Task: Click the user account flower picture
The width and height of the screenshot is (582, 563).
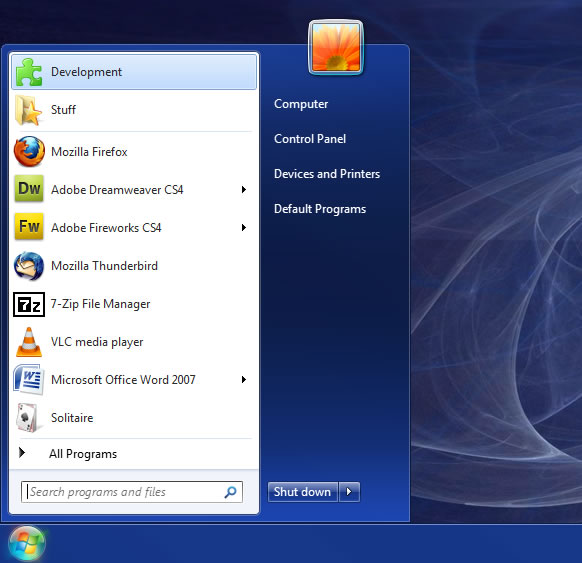Action: tap(336, 47)
